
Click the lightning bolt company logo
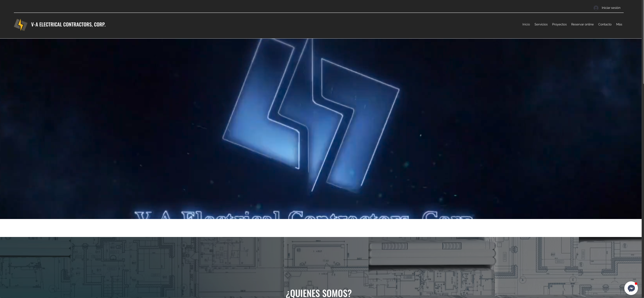20,25
